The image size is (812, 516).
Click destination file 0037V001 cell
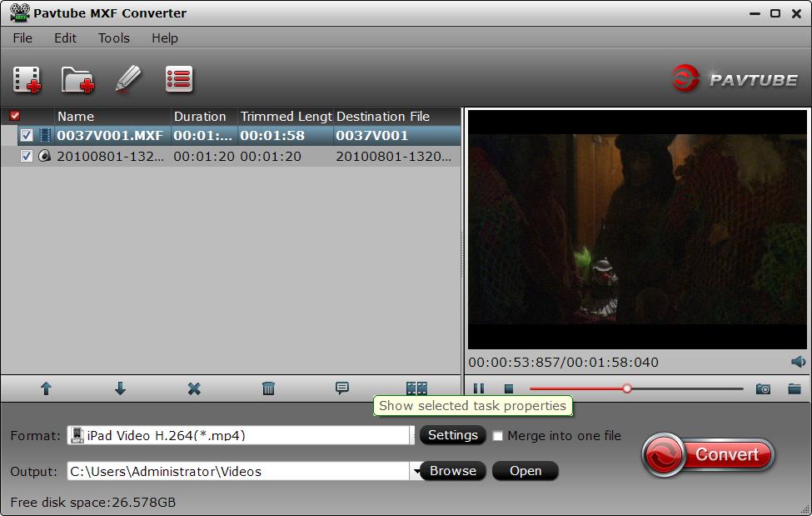coord(371,135)
